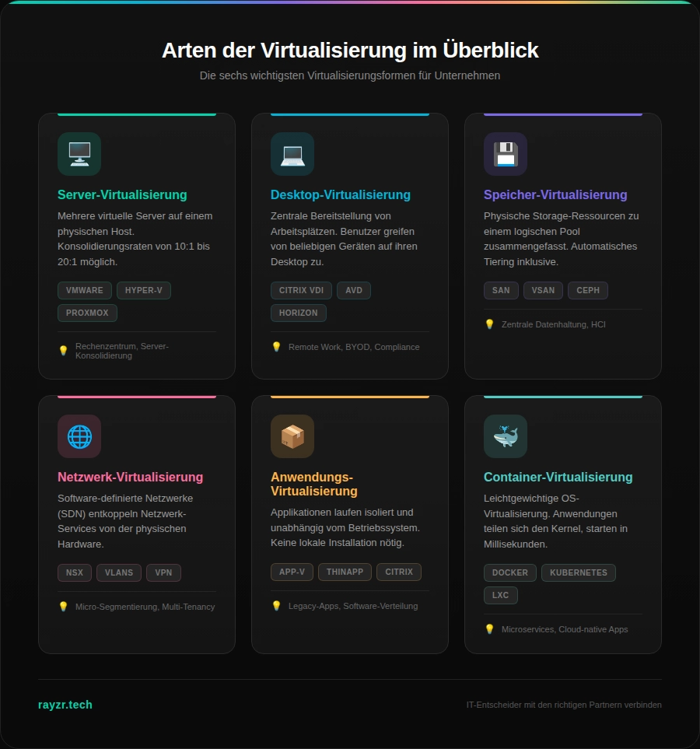Click the Container-Virtualisierung whale icon

[x=506, y=436]
